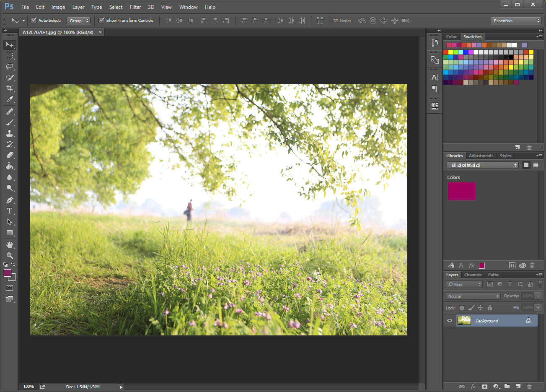Select the Hand tool
This screenshot has width=546, height=392.
coord(10,245)
